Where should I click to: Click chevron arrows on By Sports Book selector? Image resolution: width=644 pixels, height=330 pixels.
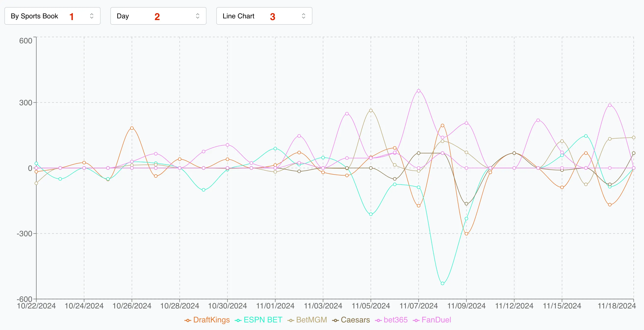[92, 16]
